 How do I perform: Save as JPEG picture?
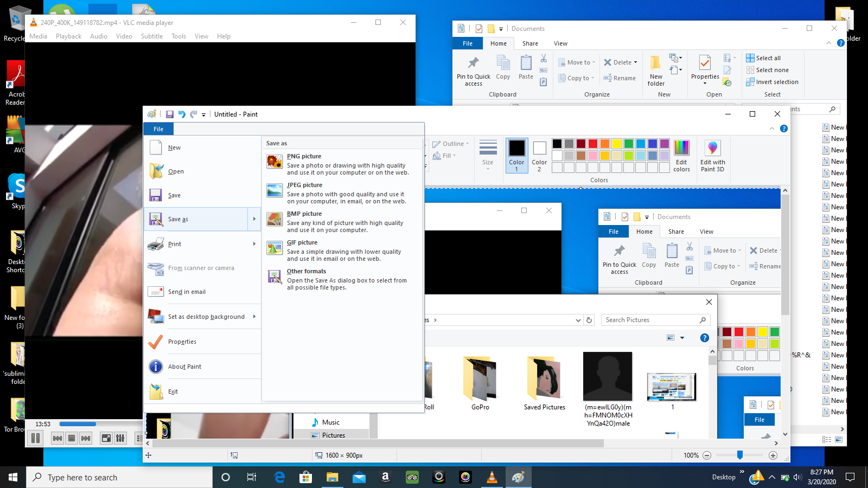(x=342, y=193)
